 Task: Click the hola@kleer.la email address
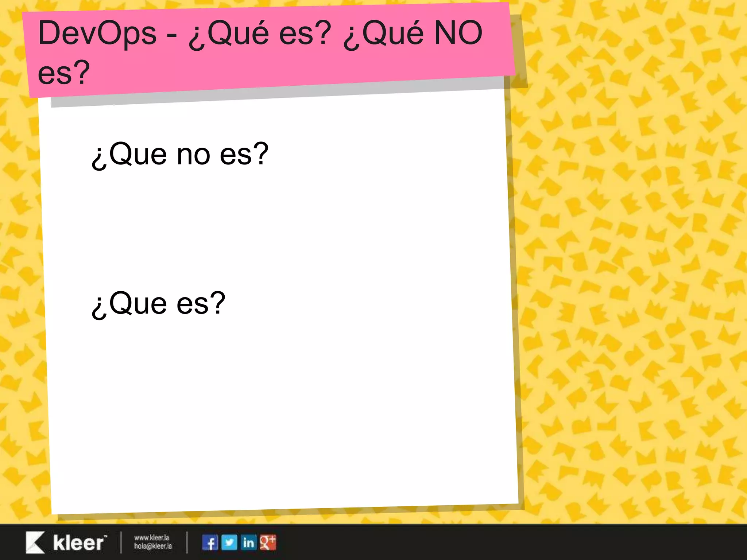click(153, 546)
